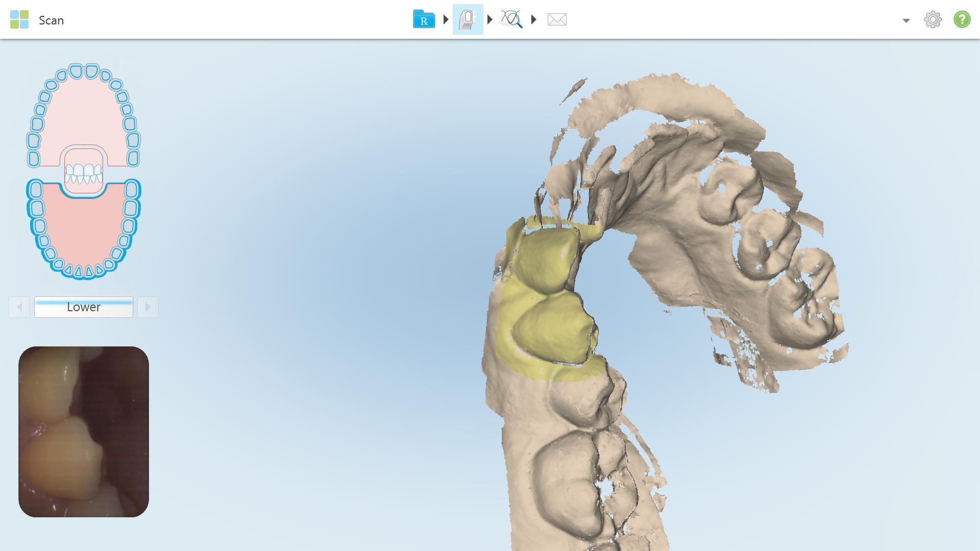This screenshot has width=980, height=551.
Task: Click the intraoral camera viewfinder thumbnail
Action: tap(84, 432)
